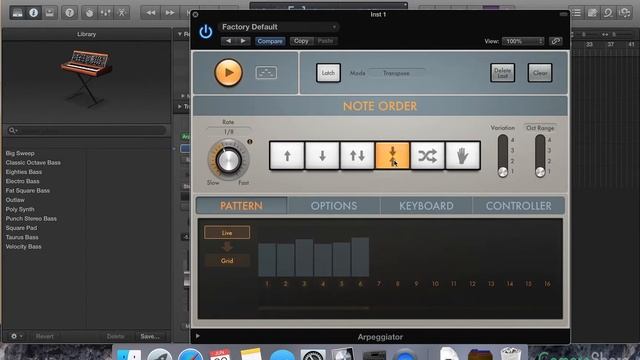Toggle the Library button in Logic toolbar
Screen dimensions: 640x360
coord(18,13)
